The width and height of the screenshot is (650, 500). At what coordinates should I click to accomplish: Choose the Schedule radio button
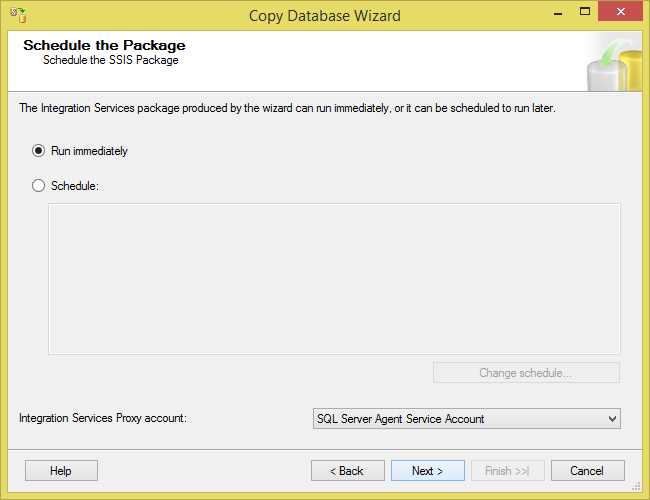click(x=39, y=185)
